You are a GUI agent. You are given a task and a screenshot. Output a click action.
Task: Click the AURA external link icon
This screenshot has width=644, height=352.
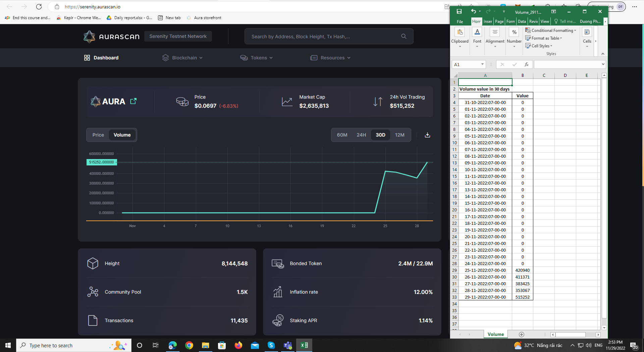click(x=133, y=101)
